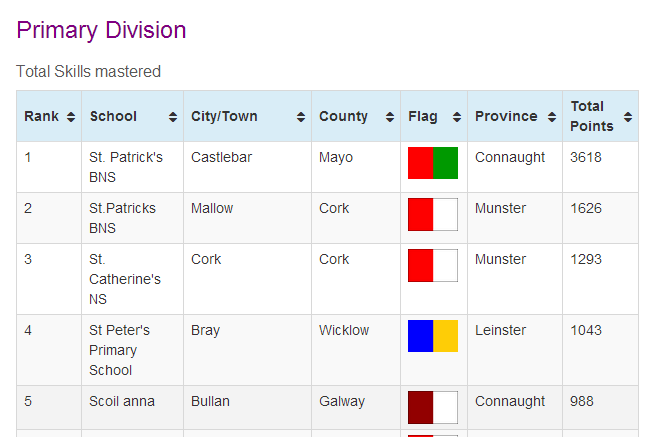Click the Primary Division heading
This screenshot has height=437, width=651.
pos(101,30)
